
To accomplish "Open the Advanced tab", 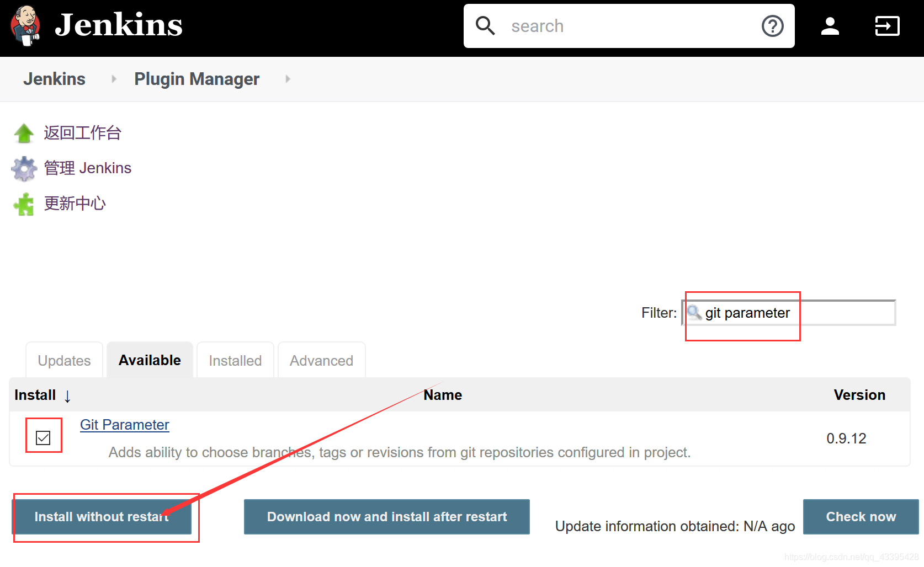I will coord(321,360).
